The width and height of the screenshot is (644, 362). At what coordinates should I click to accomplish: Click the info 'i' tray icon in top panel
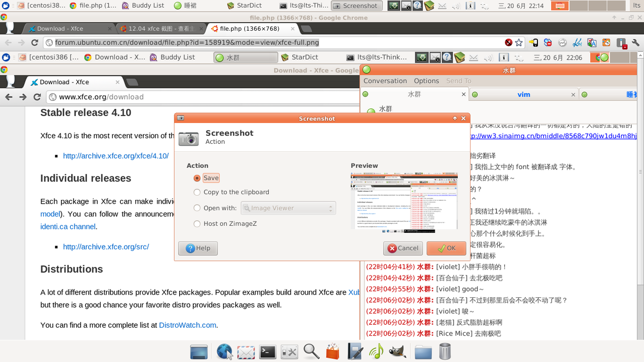(x=471, y=6)
